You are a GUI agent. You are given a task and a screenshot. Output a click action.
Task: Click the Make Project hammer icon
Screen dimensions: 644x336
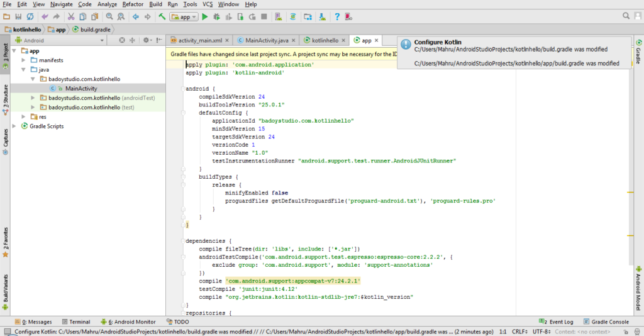click(162, 16)
